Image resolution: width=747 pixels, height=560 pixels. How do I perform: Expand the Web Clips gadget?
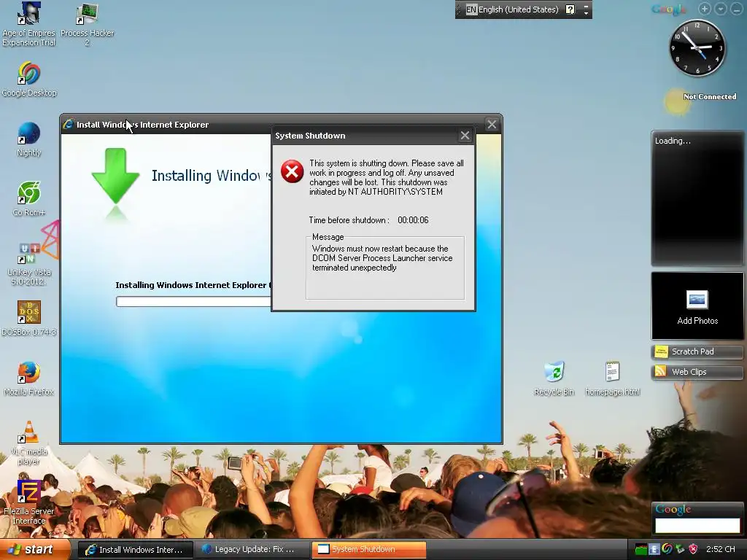pos(697,372)
